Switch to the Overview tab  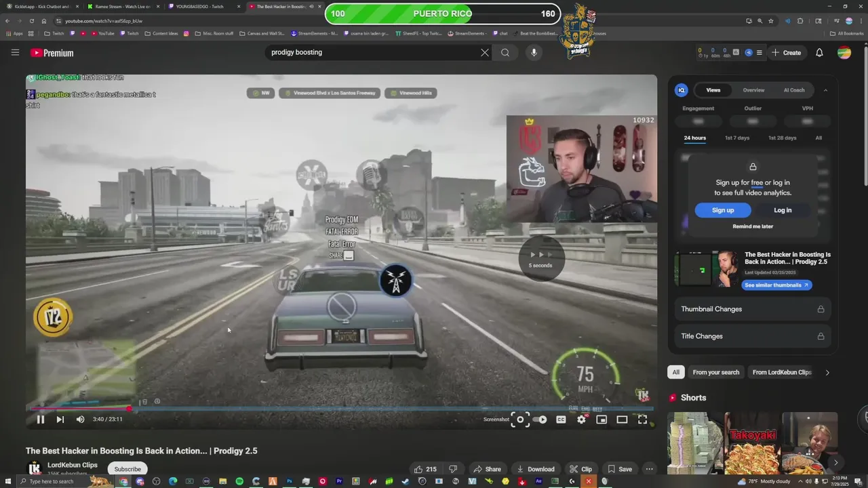click(753, 90)
